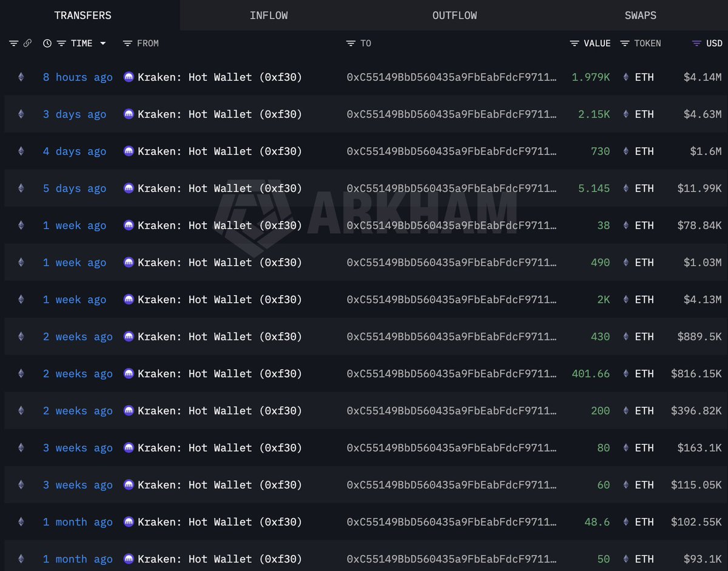Open the TOKEN column filter icon

624,44
